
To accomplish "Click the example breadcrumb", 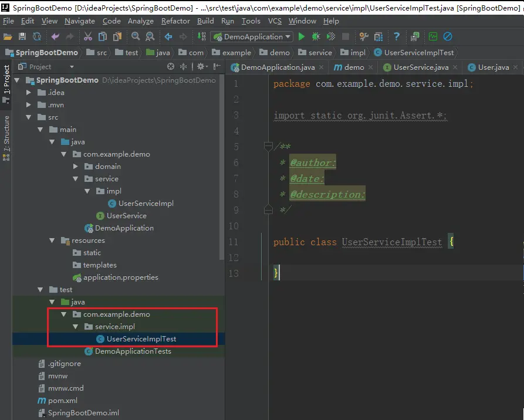I will pyautogui.click(x=232, y=52).
